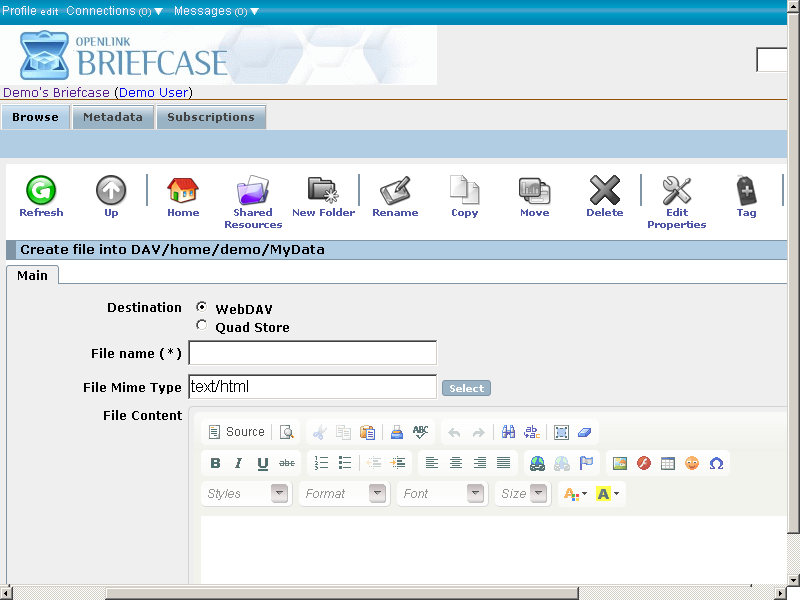
Task: Follow the Demo User link
Action: coord(153,92)
